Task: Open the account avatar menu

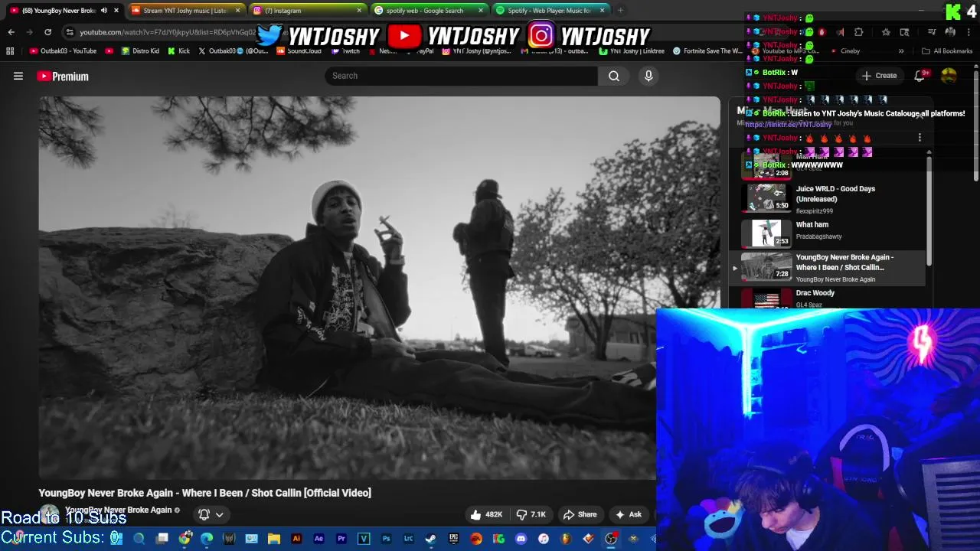Action: (949, 76)
